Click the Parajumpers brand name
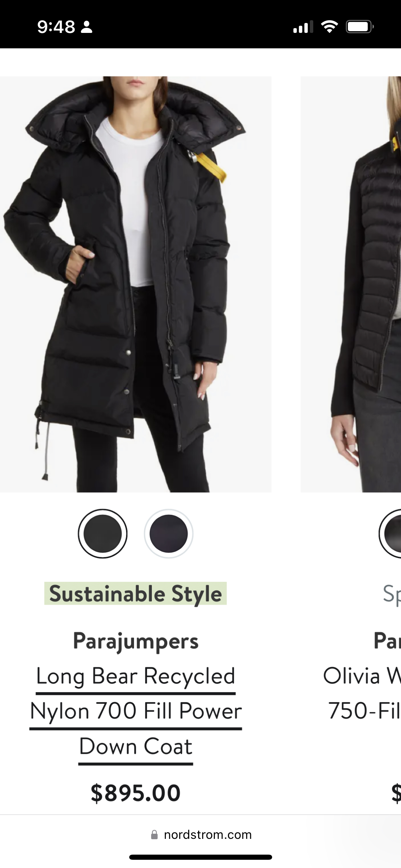Viewport: 401px width, 868px height. tap(136, 641)
